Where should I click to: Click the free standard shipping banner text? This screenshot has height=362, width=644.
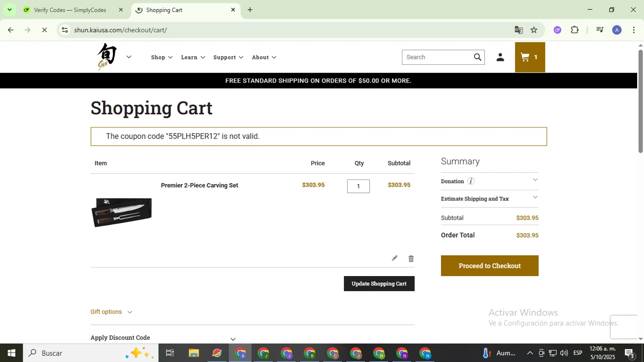click(x=318, y=81)
